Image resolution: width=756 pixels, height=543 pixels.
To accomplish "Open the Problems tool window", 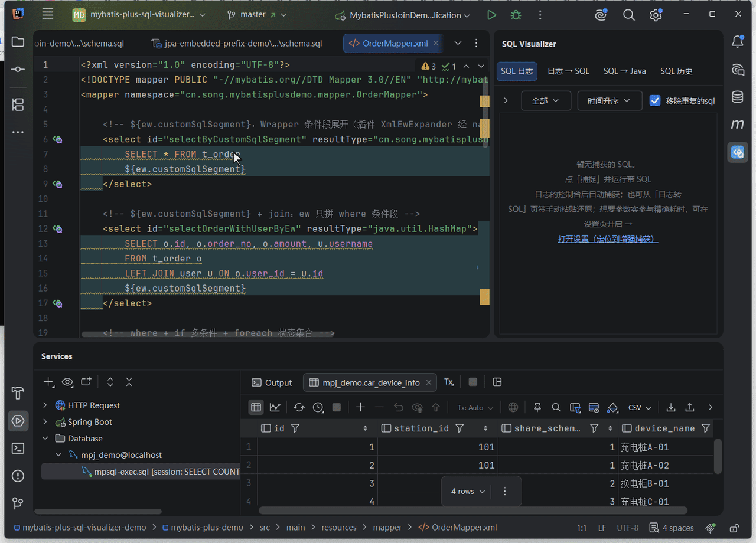I will pos(18,476).
